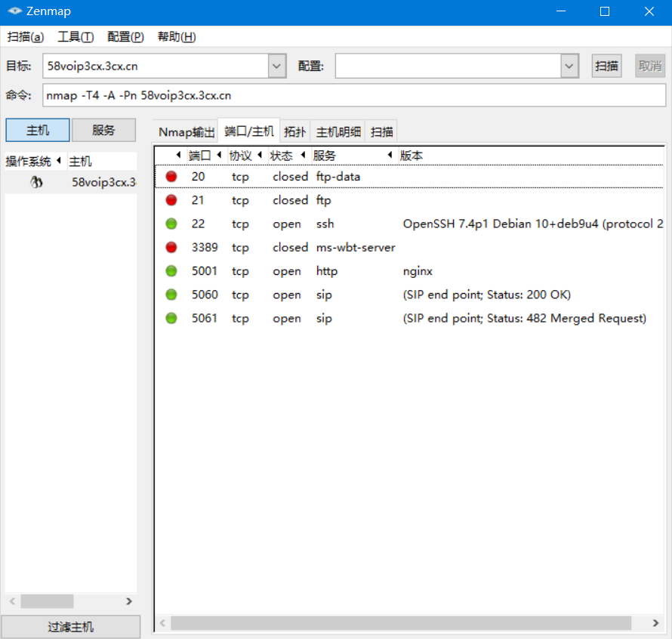Click the green open status dot for port 5061
Image resolution: width=672 pixels, height=639 pixels.
coord(171,318)
